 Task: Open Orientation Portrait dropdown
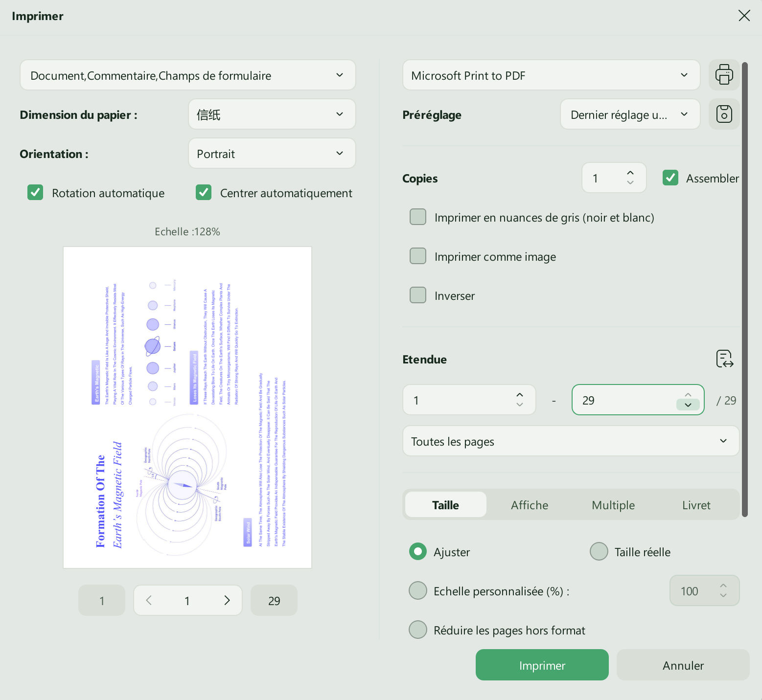pyautogui.click(x=272, y=153)
